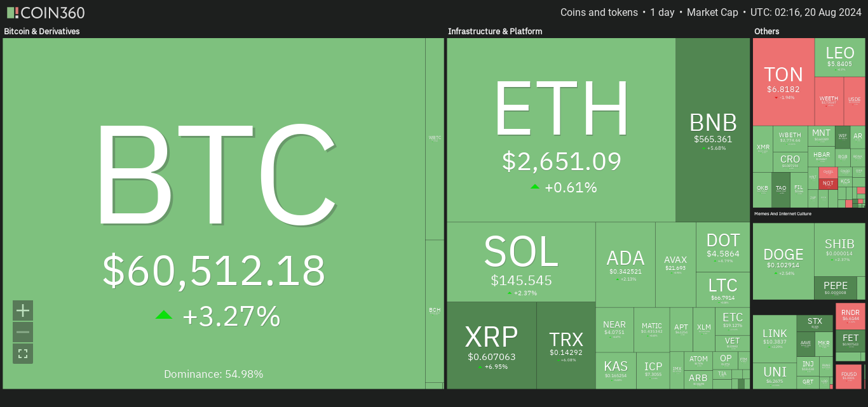Select the ADA tile
Viewport: 868px width, 407px height.
[625, 264]
